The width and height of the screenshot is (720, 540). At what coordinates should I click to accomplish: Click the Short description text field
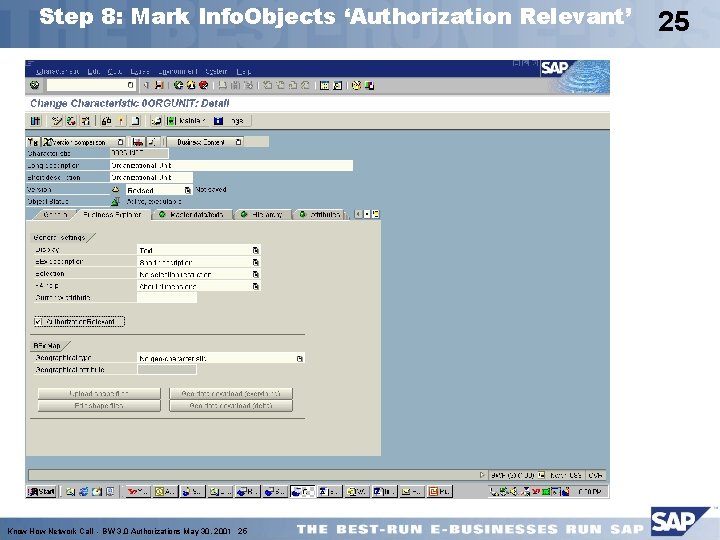coord(152,177)
